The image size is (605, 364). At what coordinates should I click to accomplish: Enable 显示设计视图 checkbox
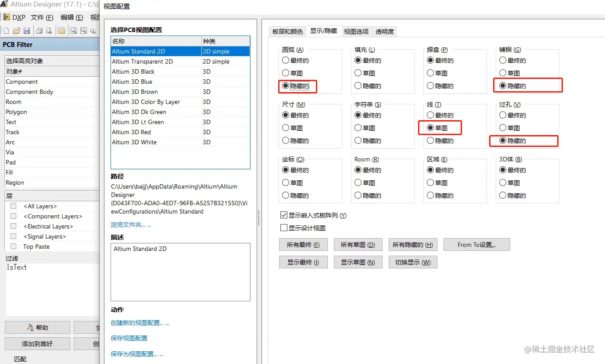coord(284,228)
